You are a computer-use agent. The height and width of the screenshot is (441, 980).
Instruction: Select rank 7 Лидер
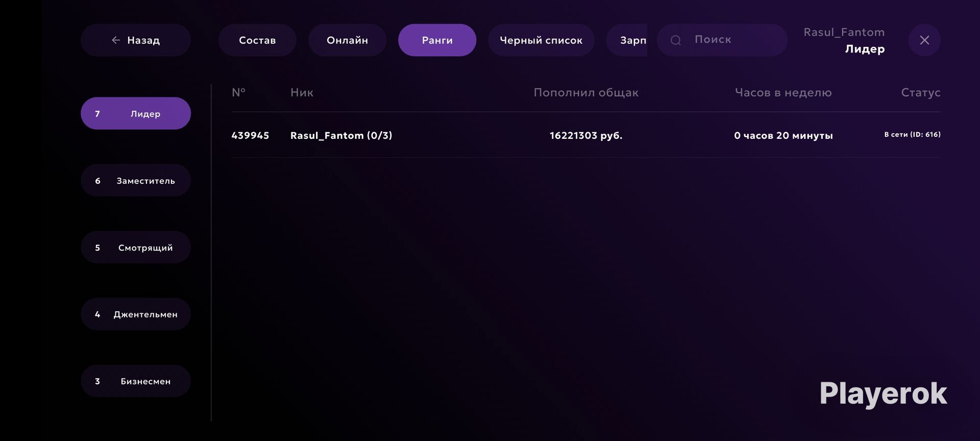click(136, 113)
